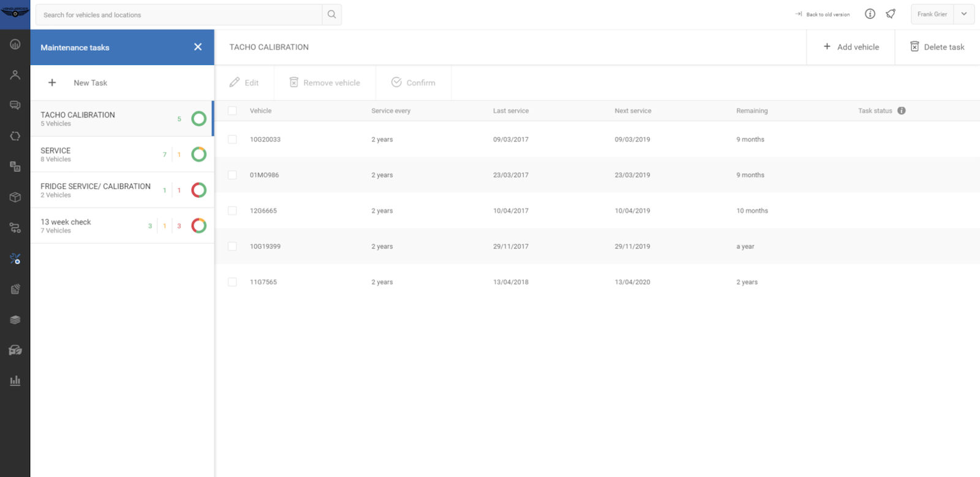The height and width of the screenshot is (477, 980).
Task: Click the Task status info icon
Action: [x=902, y=111]
